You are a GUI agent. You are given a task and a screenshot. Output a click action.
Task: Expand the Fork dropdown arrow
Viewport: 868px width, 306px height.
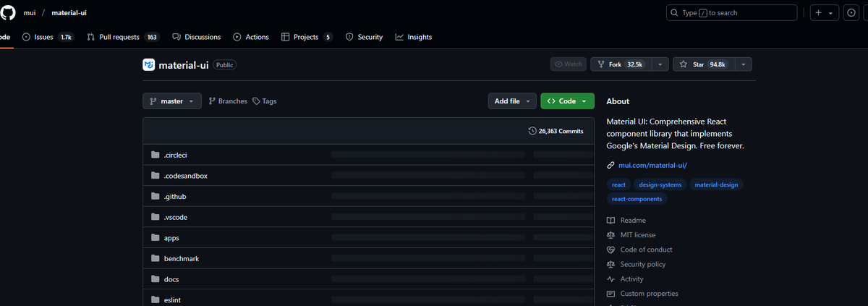pyautogui.click(x=660, y=64)
